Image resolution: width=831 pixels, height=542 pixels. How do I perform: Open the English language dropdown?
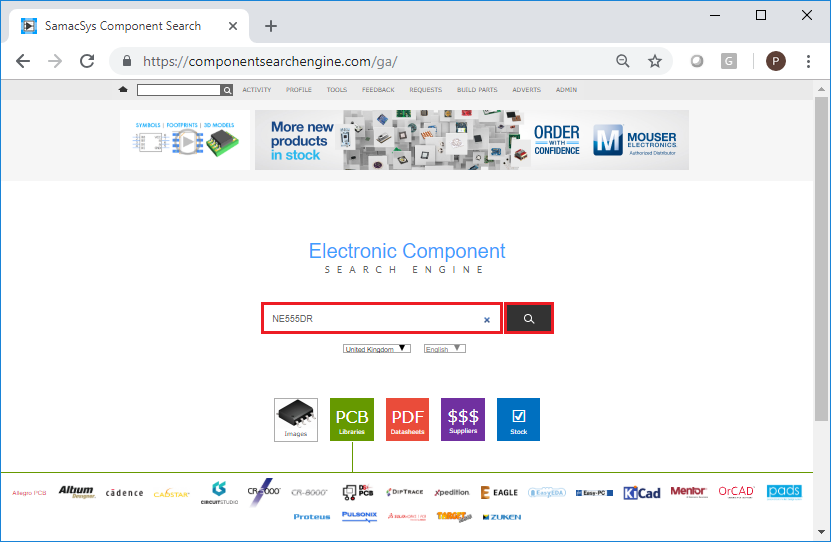[444, 349]
